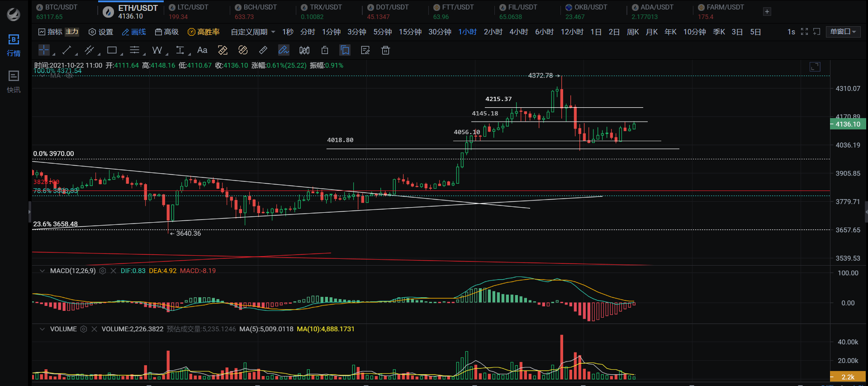Select the horizontal levels Fibonacci tool
Screen dimensions: 868x386
click(134, 50)
